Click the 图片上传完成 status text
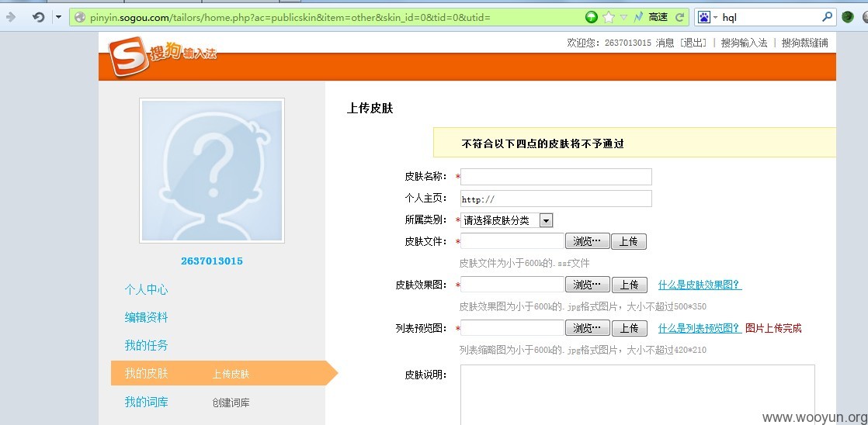868x425 pixels. pos(773,328)
